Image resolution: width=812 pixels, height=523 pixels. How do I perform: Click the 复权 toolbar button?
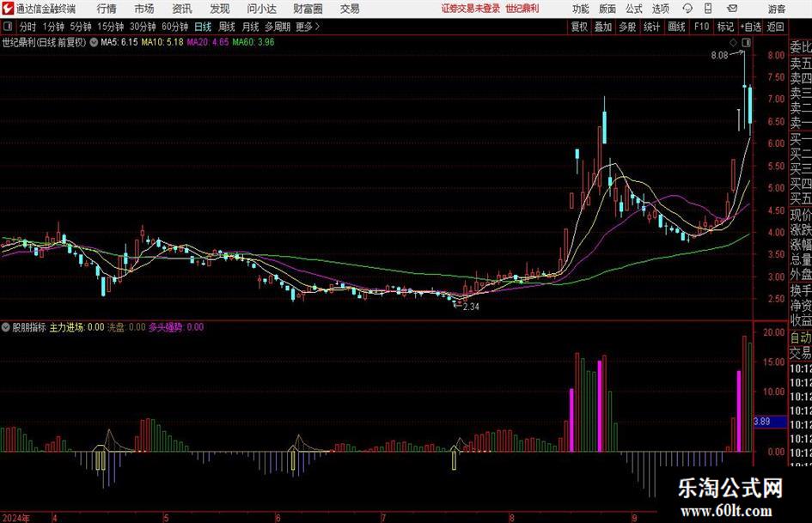tap(579, 27)
